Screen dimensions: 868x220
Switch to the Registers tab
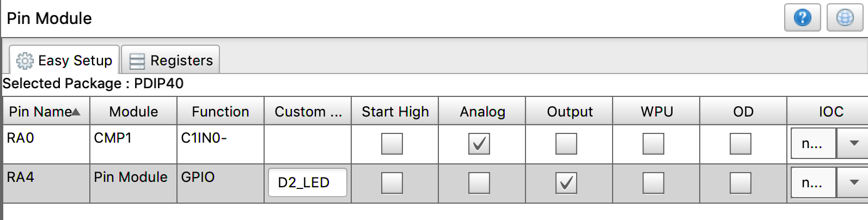pyautogui.click(x=170, y=60)
